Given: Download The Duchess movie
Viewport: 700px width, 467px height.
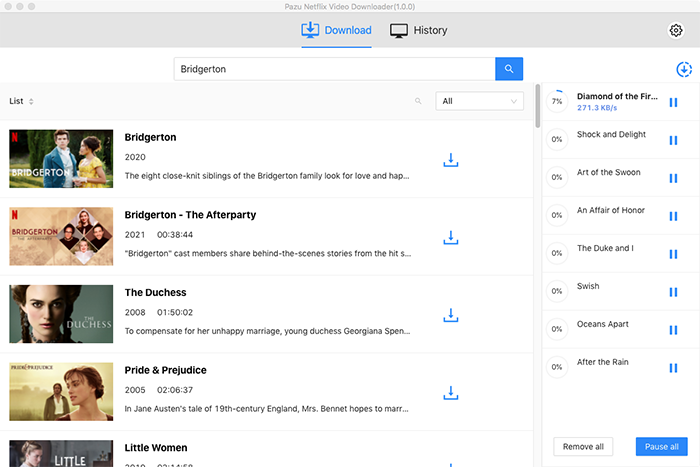Looking at the screenshot, I should point(450,315).
